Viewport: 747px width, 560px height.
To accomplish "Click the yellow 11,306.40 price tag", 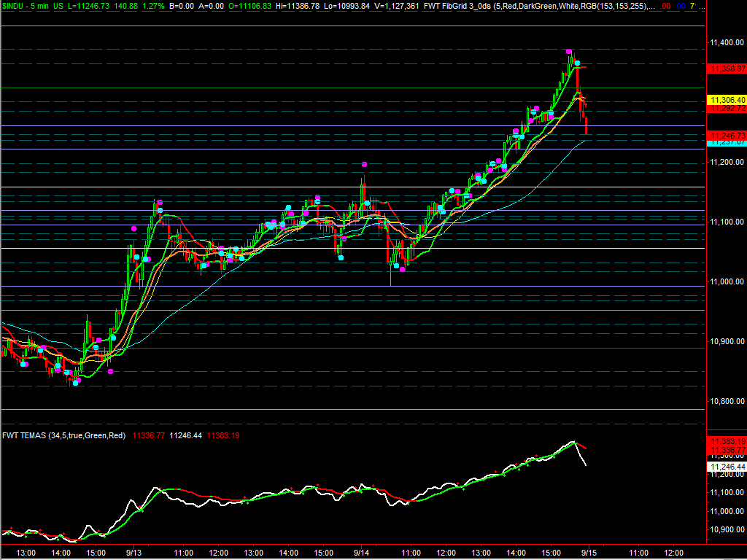I will coord(727,99).
